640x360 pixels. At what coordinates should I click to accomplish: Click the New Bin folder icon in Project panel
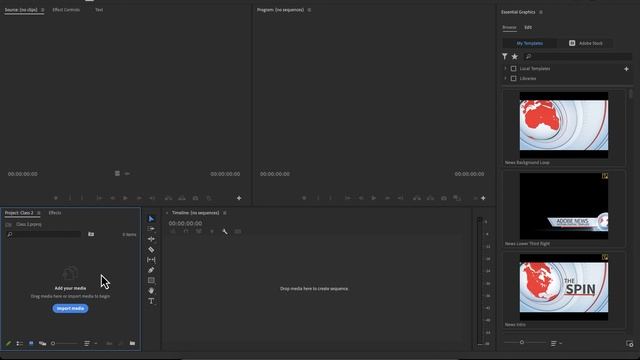point(132,343)
